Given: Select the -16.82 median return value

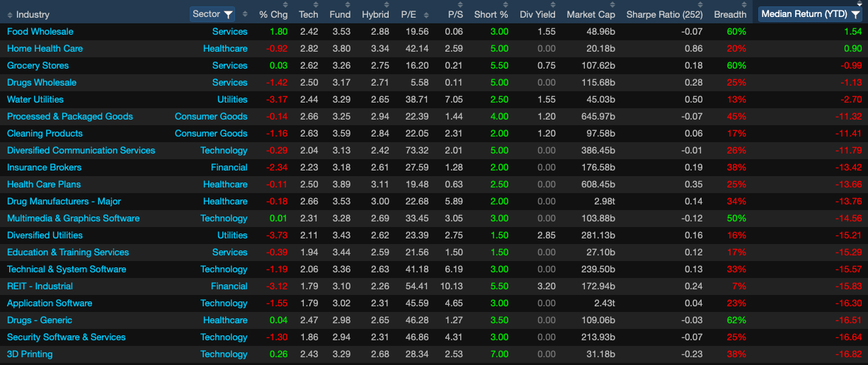Looking at the screenshot, I should (x=848, y=354).
